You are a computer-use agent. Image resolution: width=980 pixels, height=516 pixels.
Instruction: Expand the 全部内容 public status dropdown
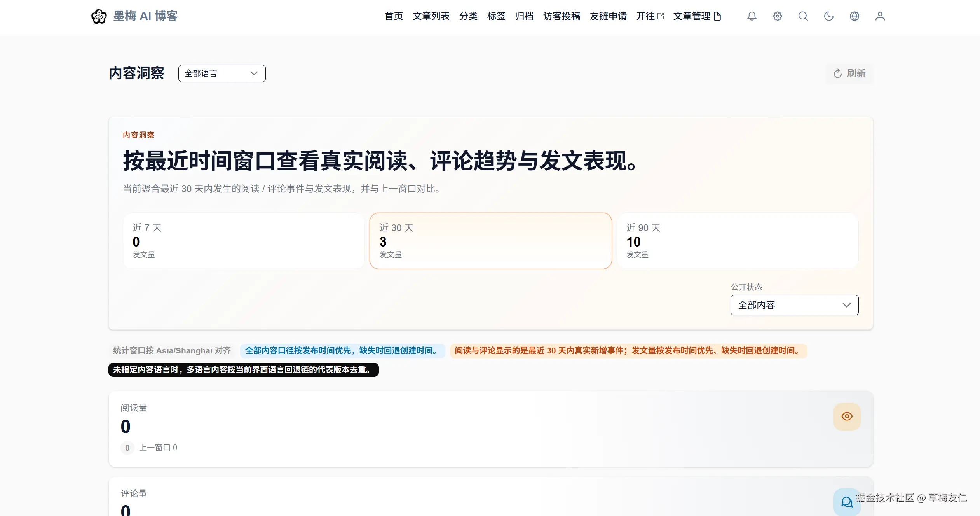pyautogui.click(x=794, y=305)
